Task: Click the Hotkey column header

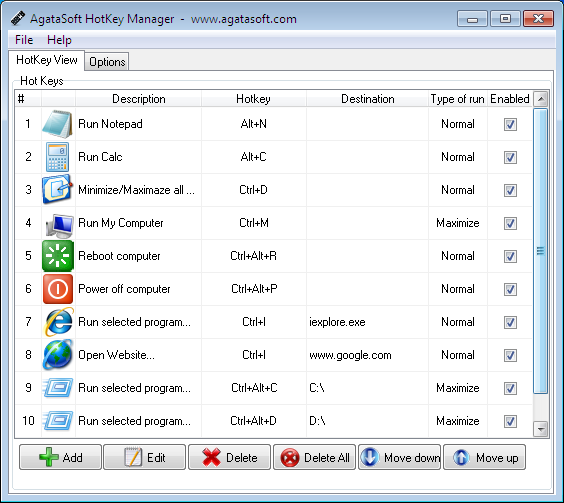Action: click(254, 99)
